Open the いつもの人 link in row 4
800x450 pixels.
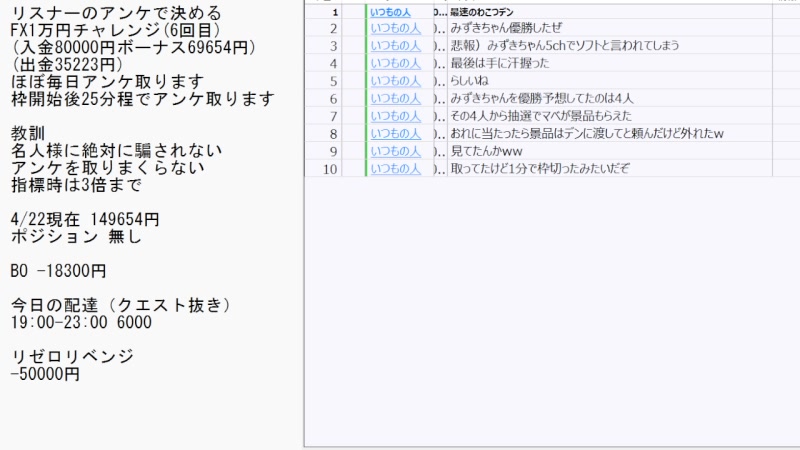click(395, 63)
